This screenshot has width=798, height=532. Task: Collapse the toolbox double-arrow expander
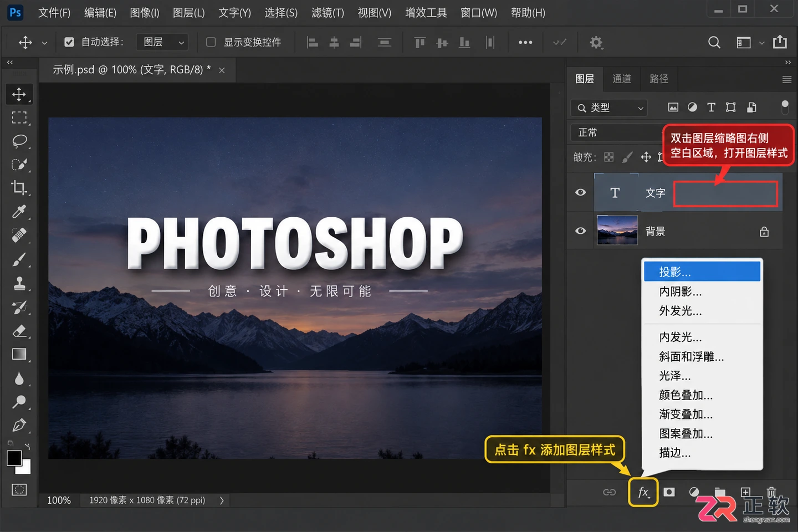click(10, 63)
